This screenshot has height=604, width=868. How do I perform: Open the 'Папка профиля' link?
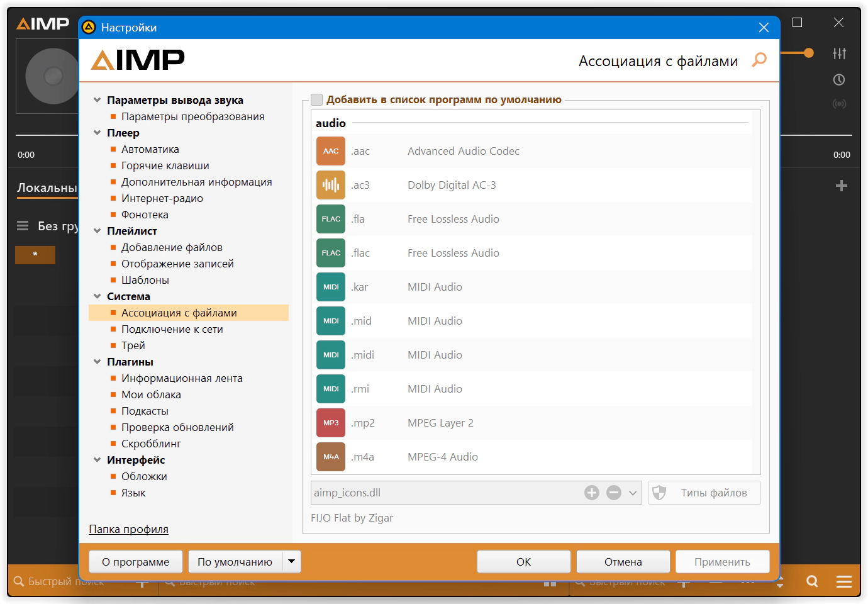(128, 529)
